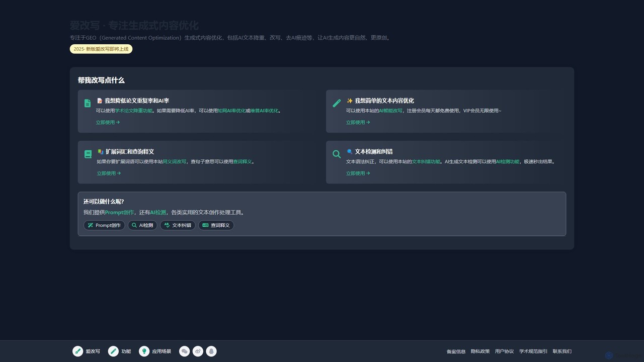The image size is (644, 362).
Task: Open the AI检测功能 link
Action: tap(508, 161)
